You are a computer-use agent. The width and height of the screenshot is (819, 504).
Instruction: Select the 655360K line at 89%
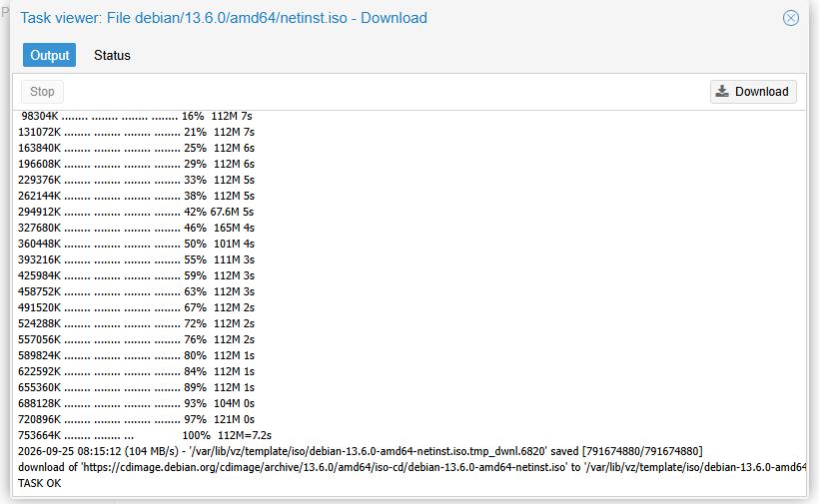pos(136,387)
